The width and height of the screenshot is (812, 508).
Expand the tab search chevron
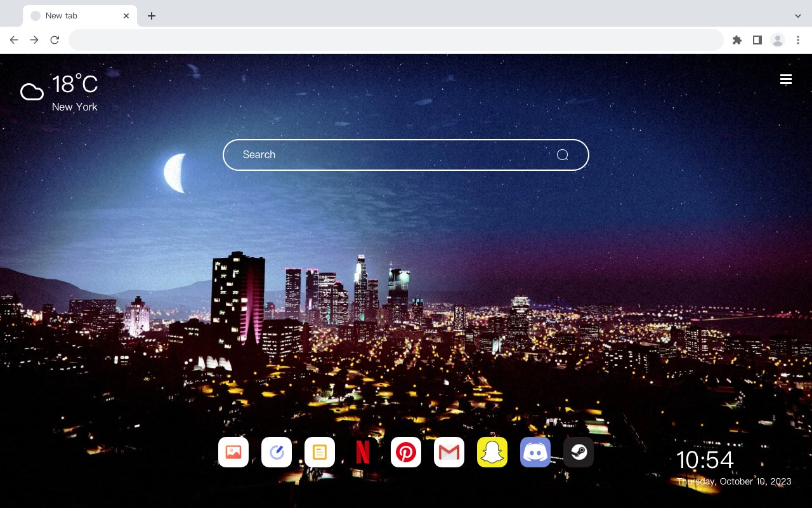point(798,16)
